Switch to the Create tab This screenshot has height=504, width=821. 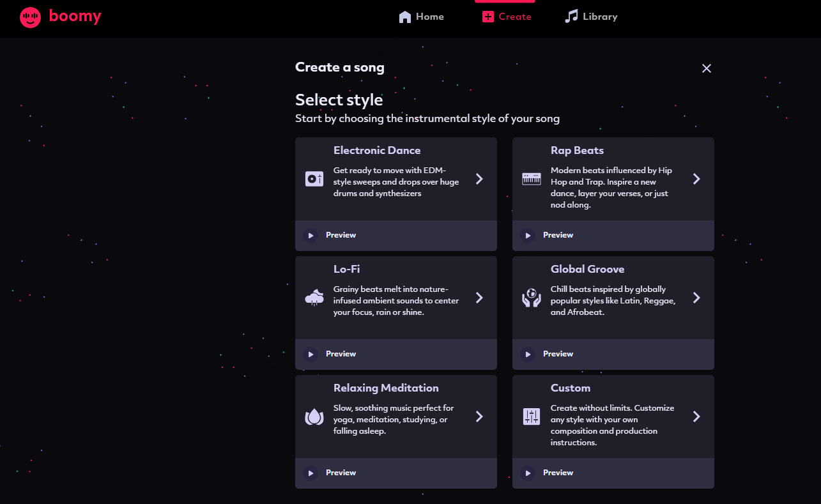[507, 17]
